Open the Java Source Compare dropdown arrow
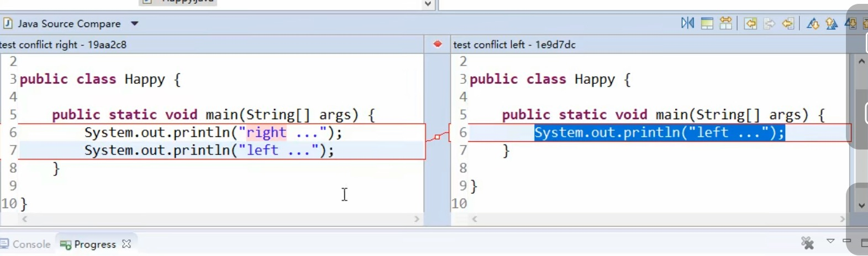This screenshot has width=868, height=256. 134,24
